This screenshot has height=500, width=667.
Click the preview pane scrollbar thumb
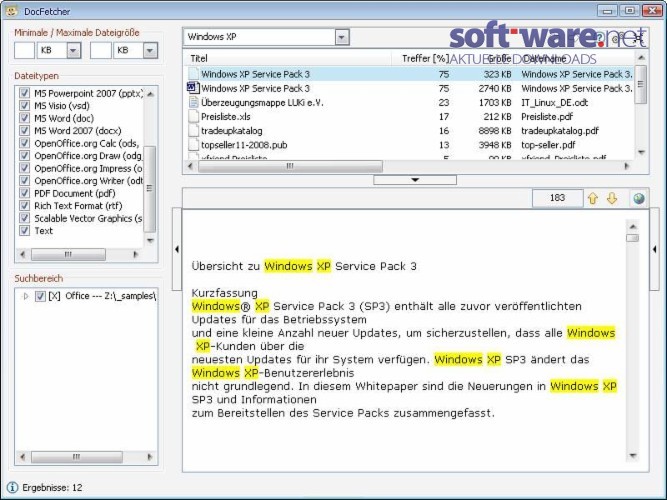(633, 237)
